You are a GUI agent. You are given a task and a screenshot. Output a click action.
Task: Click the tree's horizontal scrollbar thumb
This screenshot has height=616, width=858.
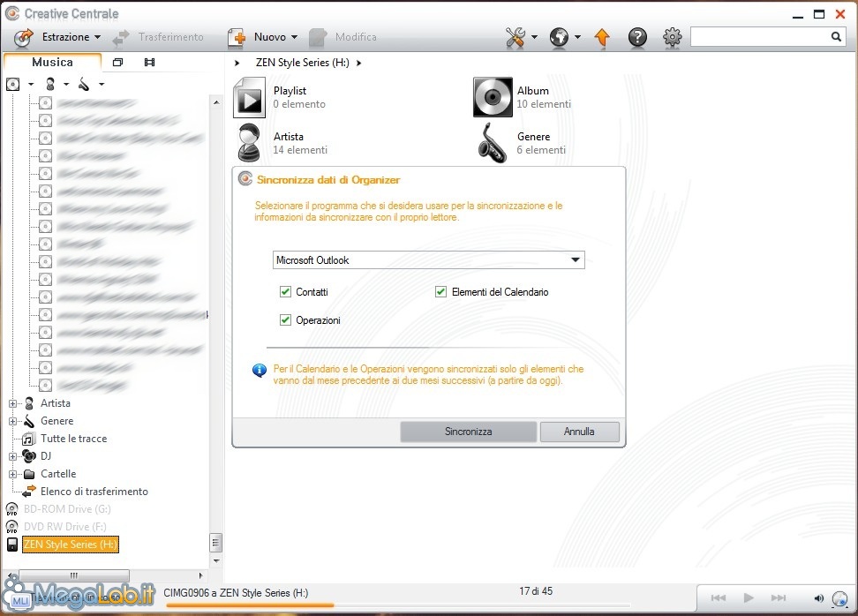coord(74,575)
